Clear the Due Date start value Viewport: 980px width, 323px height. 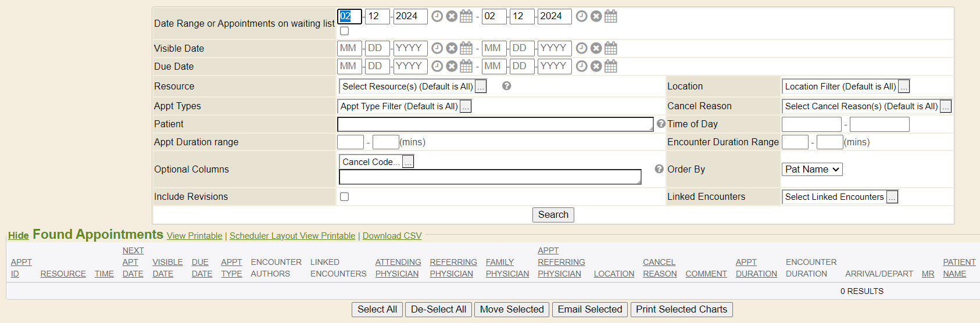tap(452, 66)
